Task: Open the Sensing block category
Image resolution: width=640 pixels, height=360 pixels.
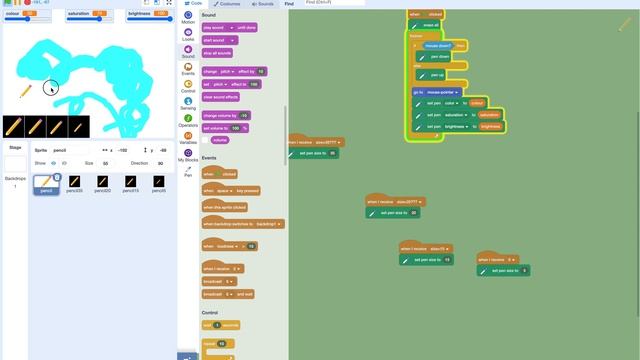Action: (x=188, y=104)
